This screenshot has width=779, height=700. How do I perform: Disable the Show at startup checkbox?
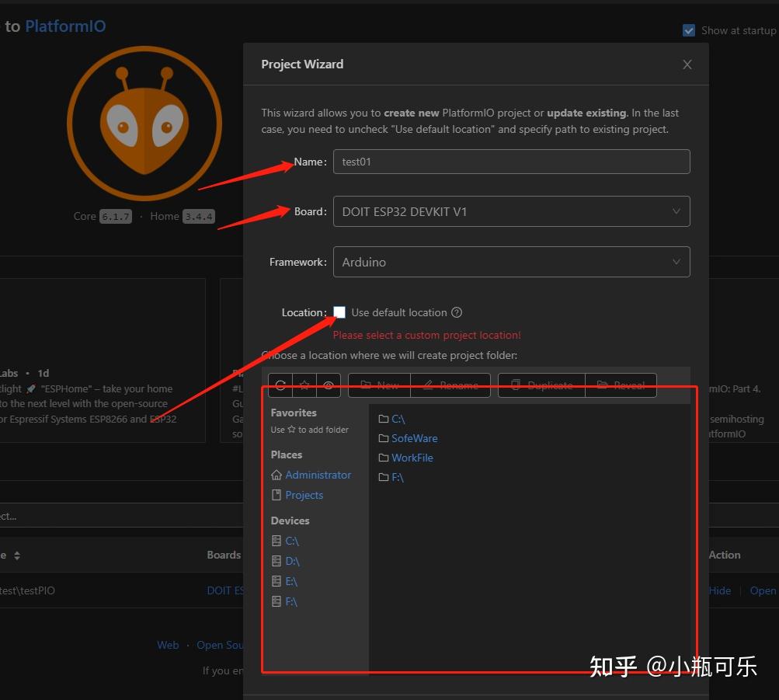[688, 30]
